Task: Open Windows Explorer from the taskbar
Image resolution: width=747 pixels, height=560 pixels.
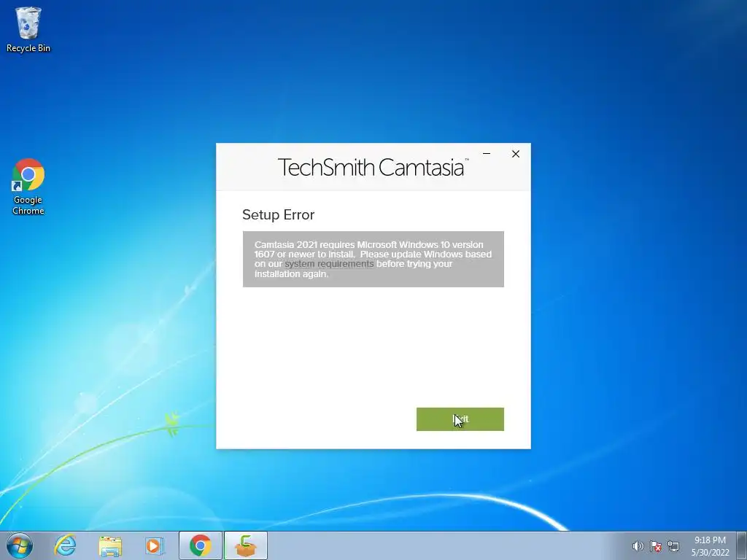Action: tap(110, 545)
